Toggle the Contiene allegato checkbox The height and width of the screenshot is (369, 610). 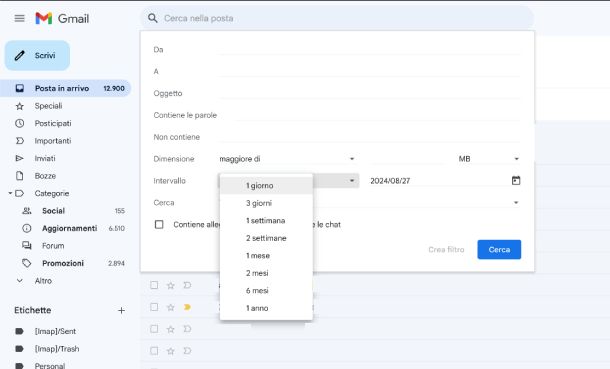[x=159, y=224]
